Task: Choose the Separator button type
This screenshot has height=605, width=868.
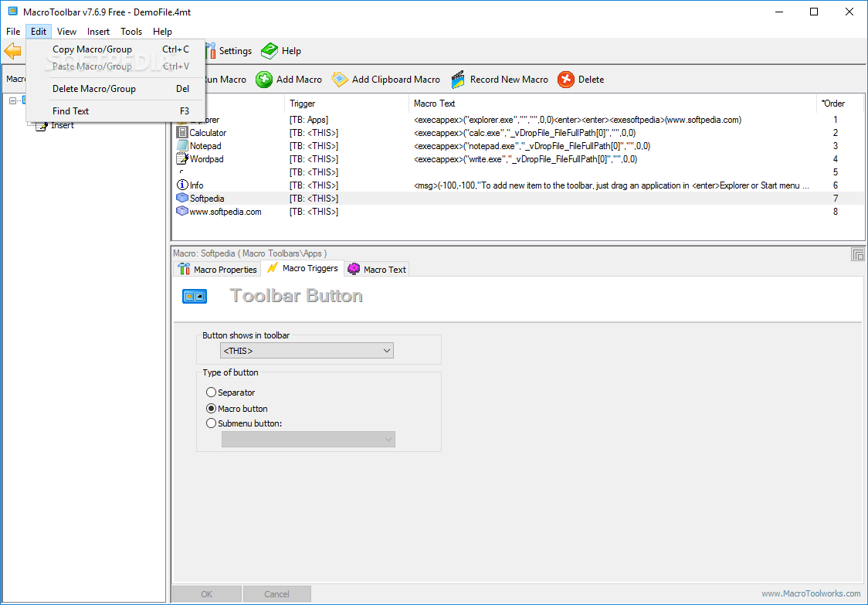Action: coord(211,393)
